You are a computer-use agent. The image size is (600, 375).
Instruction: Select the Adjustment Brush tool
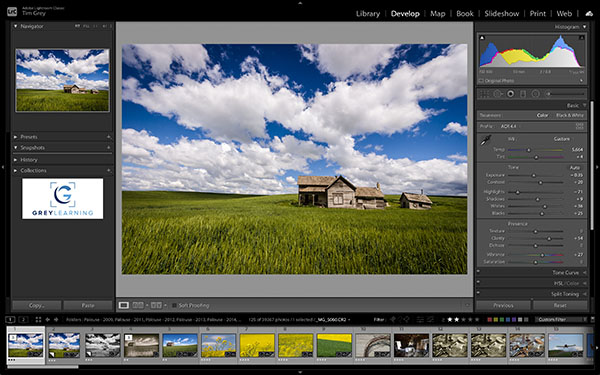pyautogui.click(x=548, y=94)
